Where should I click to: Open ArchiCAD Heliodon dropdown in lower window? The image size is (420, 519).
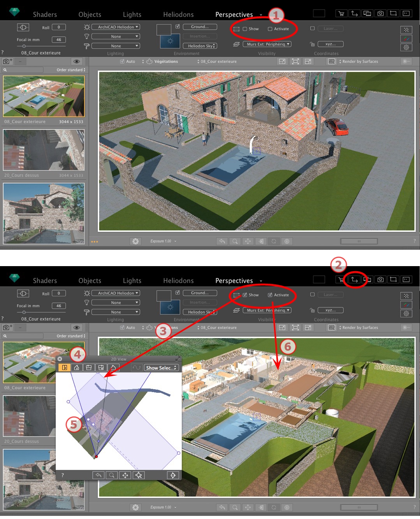(x=116, y=293)
